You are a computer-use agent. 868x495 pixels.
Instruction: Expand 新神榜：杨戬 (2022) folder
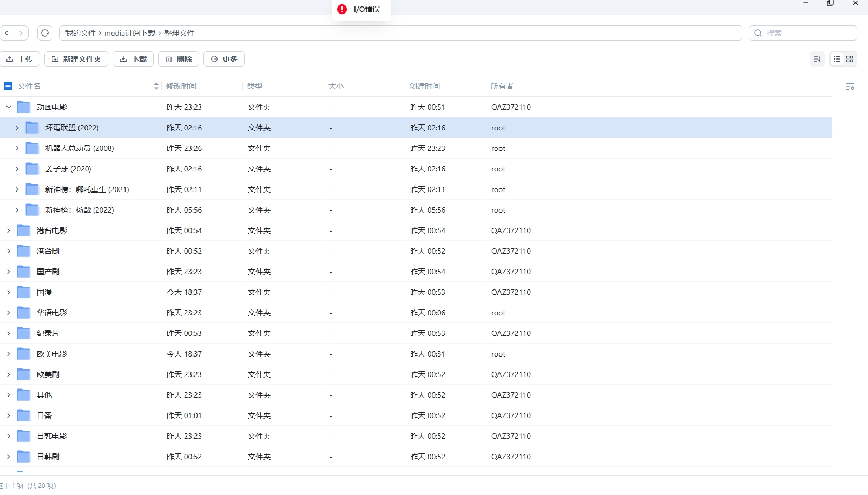tap(17, 210)
